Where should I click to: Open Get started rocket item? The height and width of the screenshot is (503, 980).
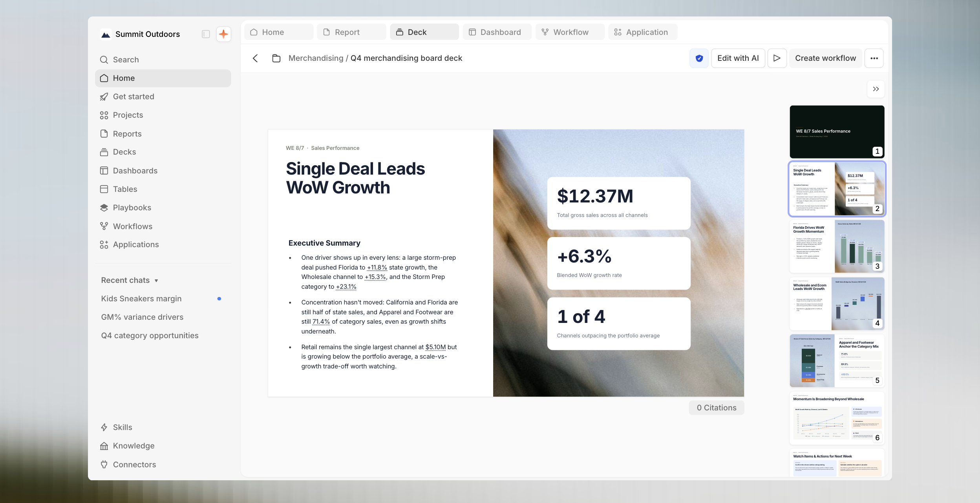coord(163,97)
